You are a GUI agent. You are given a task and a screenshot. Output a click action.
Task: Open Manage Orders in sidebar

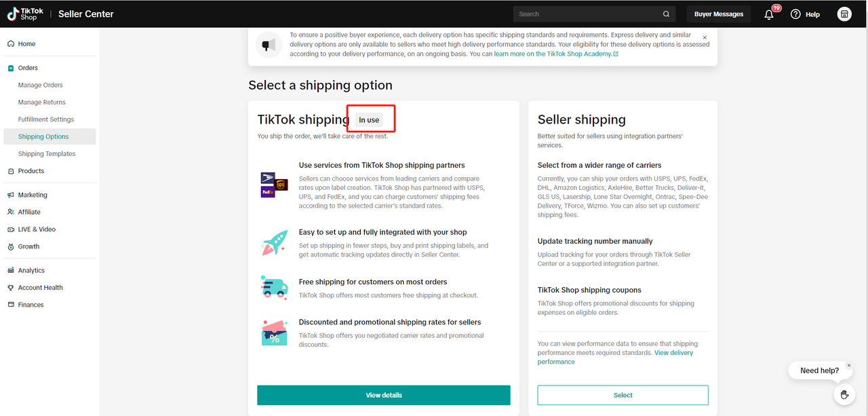41,86
